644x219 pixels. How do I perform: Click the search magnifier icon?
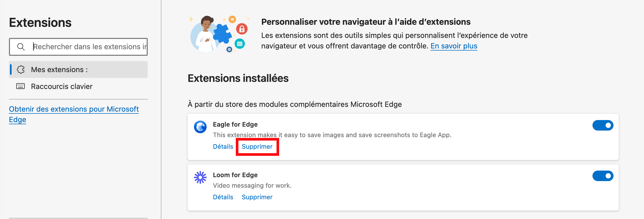point(21,47)
